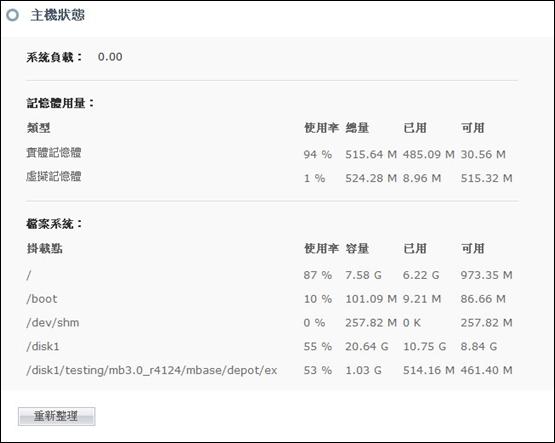Click the 實體記憶體 row label
The width and height of the screenshot is (555, 443).
pos(54,153)
